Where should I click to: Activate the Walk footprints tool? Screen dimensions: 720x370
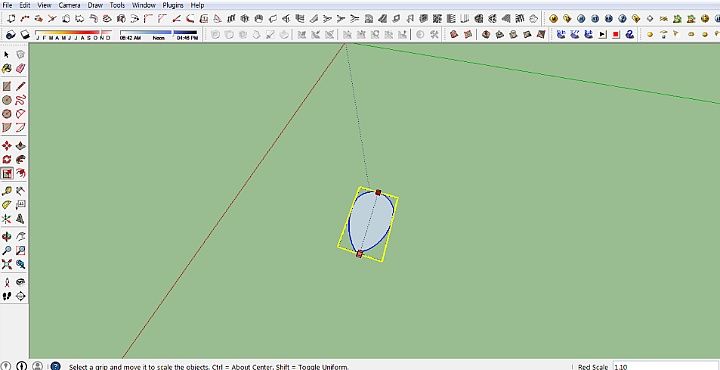point(6,296)
